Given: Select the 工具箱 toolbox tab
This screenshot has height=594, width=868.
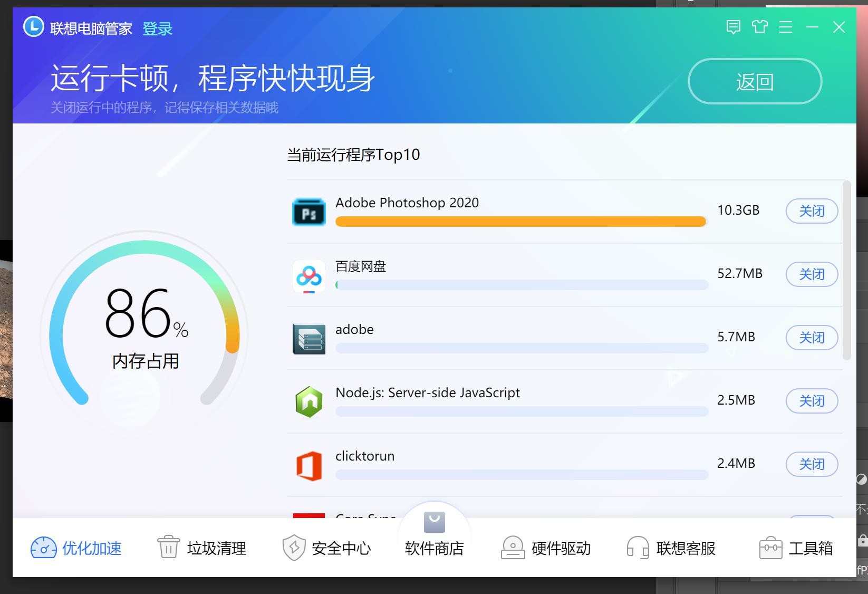Looking at the screenshot, I should coord(796,548).
